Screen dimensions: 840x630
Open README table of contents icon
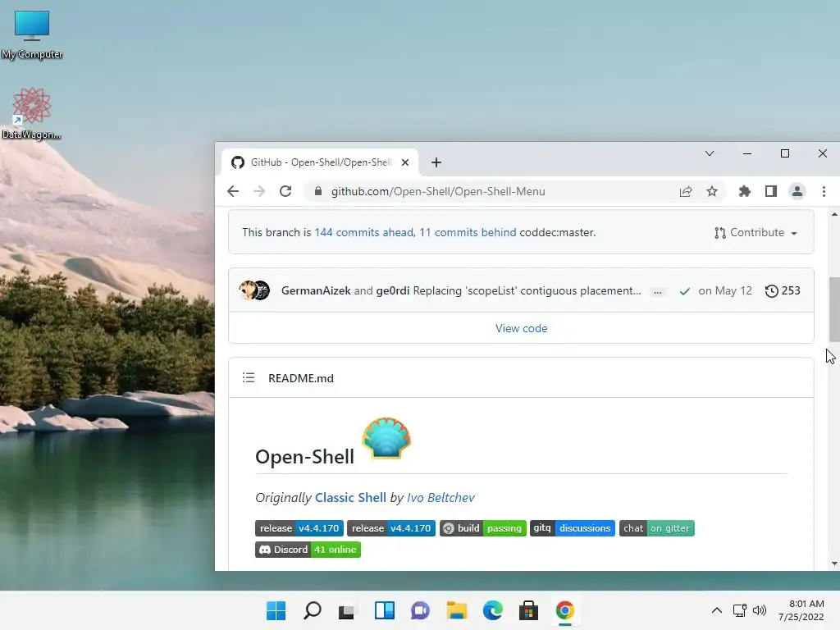[x=248, y=377]
